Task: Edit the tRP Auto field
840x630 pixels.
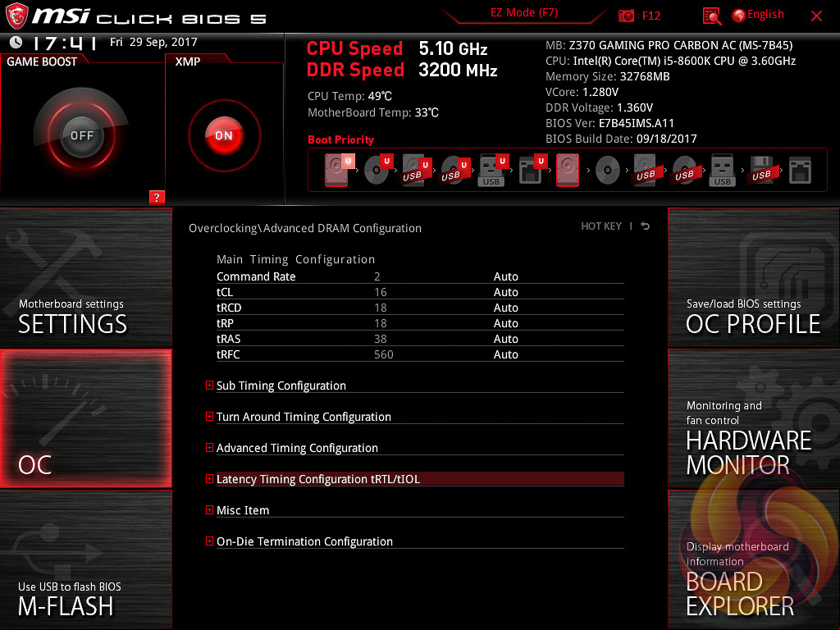Action: tap(505, 323)
